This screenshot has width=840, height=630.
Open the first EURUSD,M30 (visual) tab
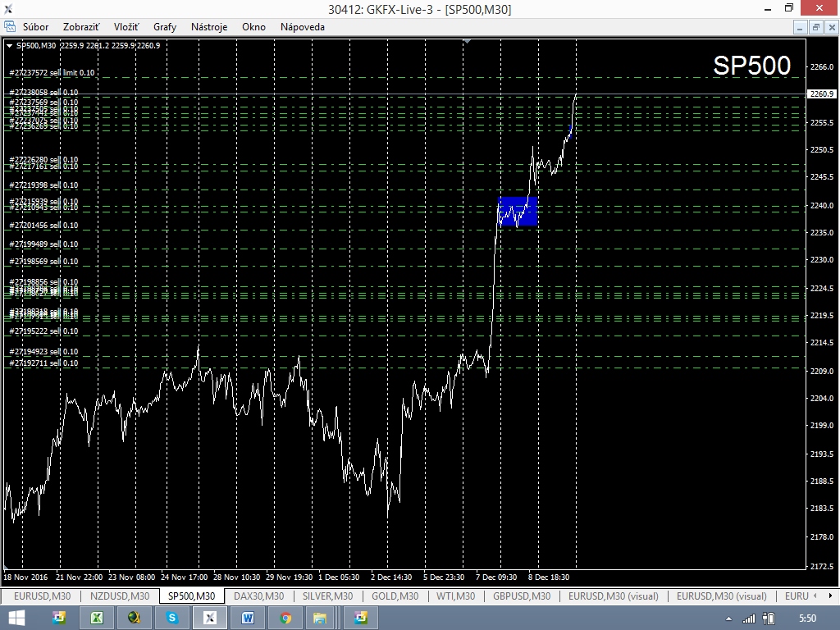(614, 596)
